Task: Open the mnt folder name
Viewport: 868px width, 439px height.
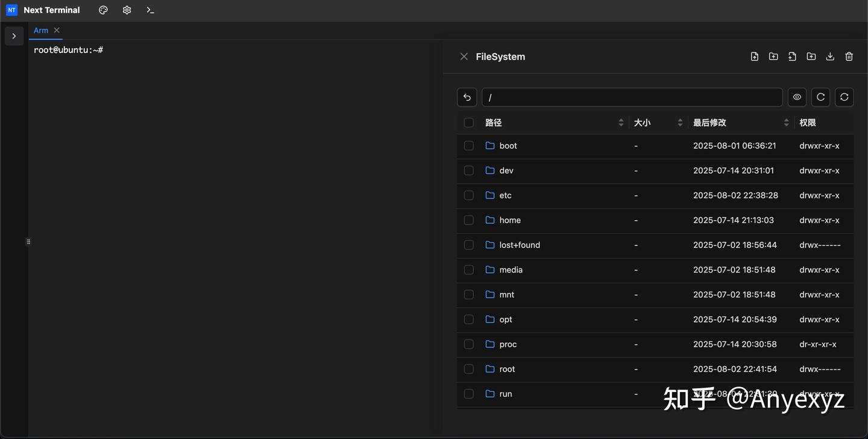Action: [x=507, y=294]
